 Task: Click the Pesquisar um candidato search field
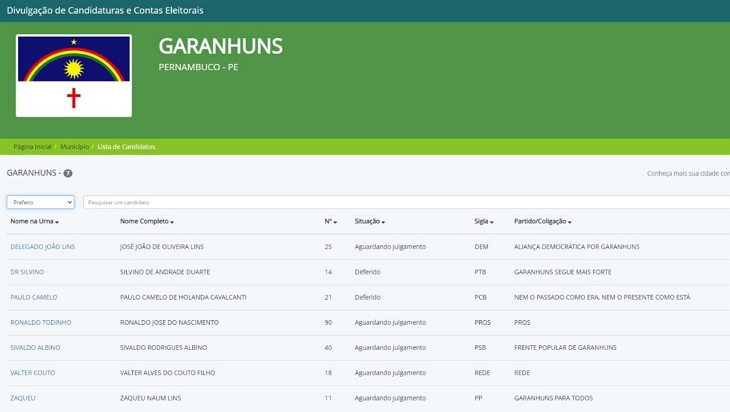(x=400, y=202)
